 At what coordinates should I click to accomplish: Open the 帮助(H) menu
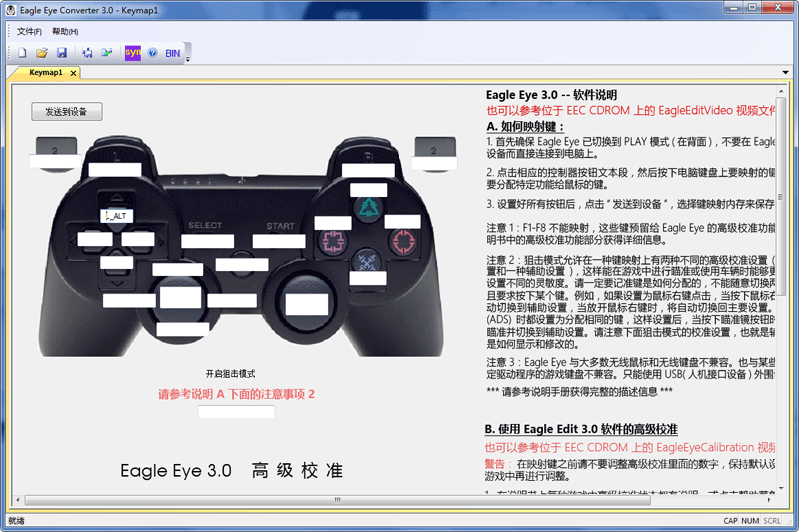pyautogui.click(x=65, y=32)
